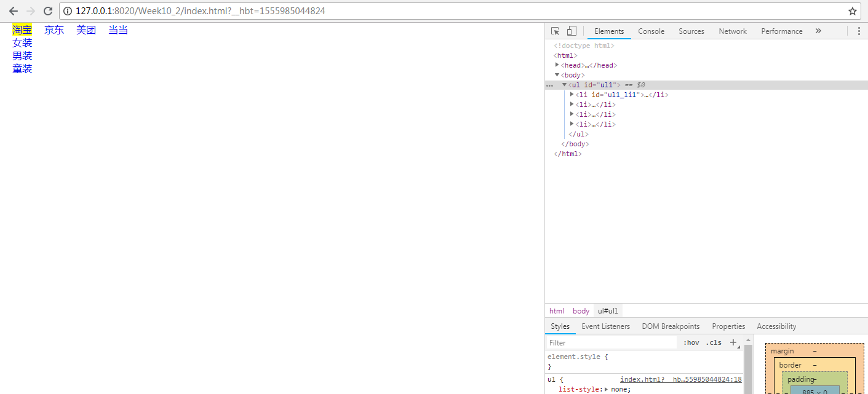The height and width of the screenshot is (394, 868).
Task: Expand the second li node arrow
Action: (x=572, y=104)
